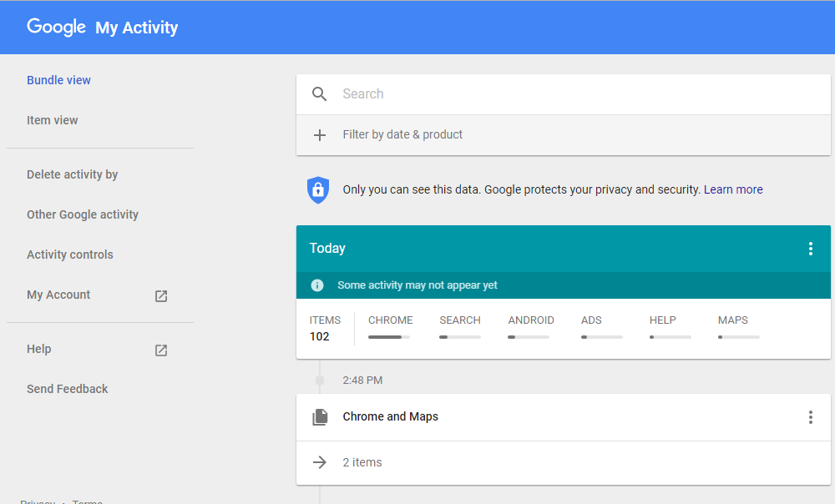This screenshot has height=504, width=835.
Task: Click the plus icon beside Filter by date
Action: pos(320,135)
